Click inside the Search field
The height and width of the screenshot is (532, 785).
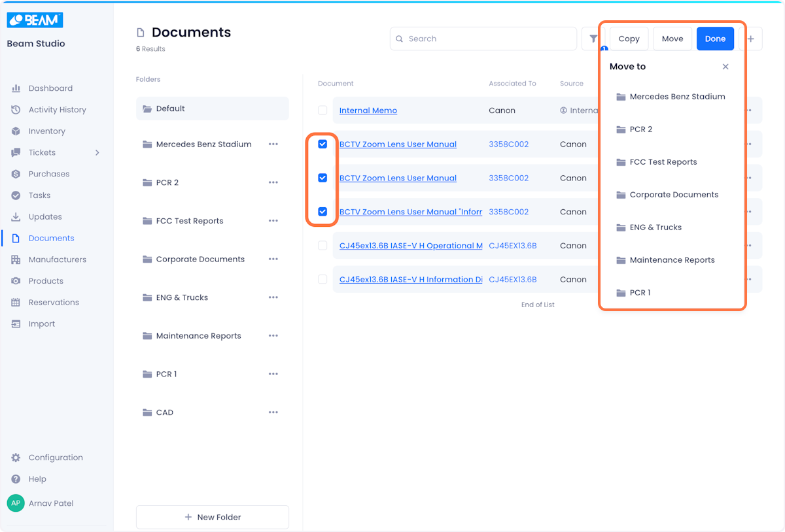pyautogui.click(x=483, y=39)
